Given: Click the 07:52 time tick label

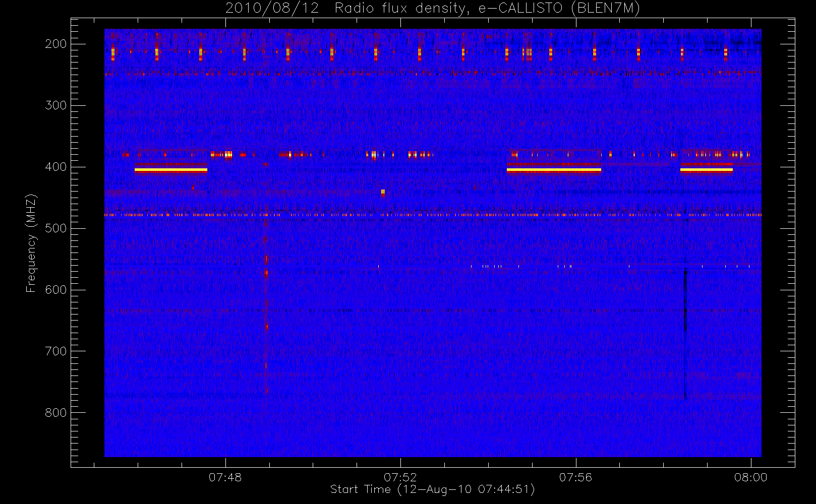Looking at the screenshot, I should (400, 477).
